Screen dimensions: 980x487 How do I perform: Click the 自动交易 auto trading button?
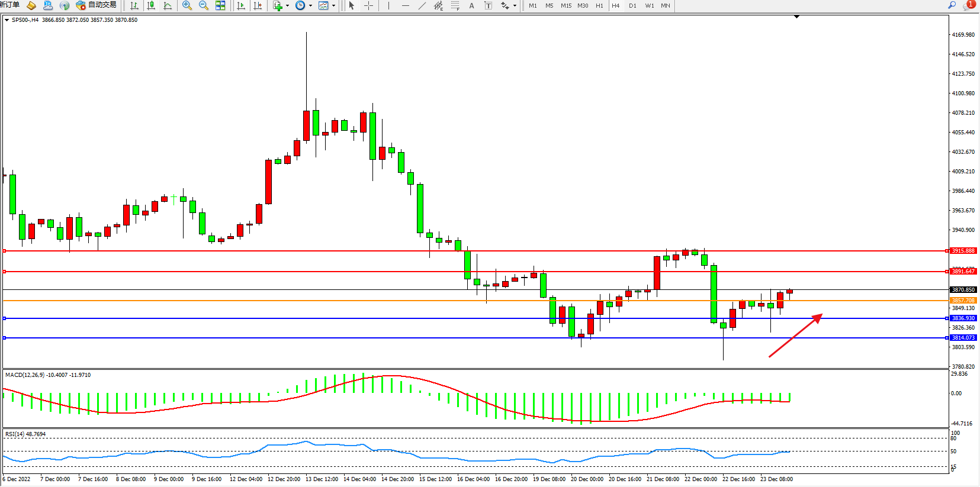96,5
